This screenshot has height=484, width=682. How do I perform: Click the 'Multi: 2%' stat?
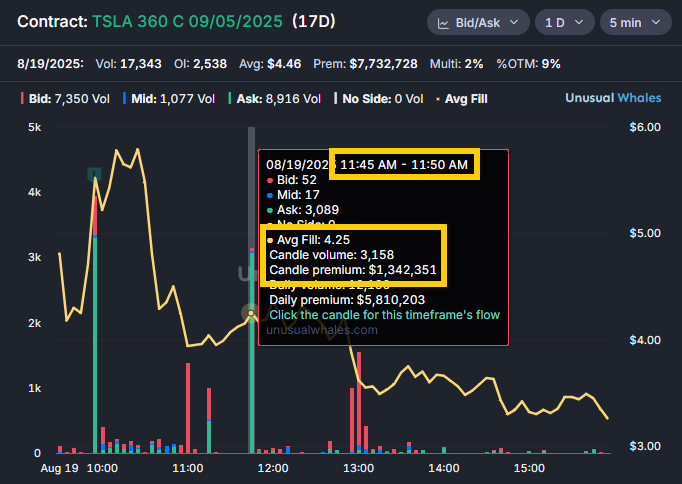[x=457, y=64]
